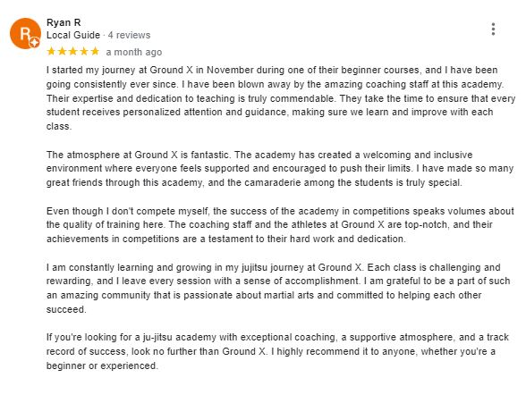
Task: Click the 'a month ago' timestamp
Action: click(134, 53)
